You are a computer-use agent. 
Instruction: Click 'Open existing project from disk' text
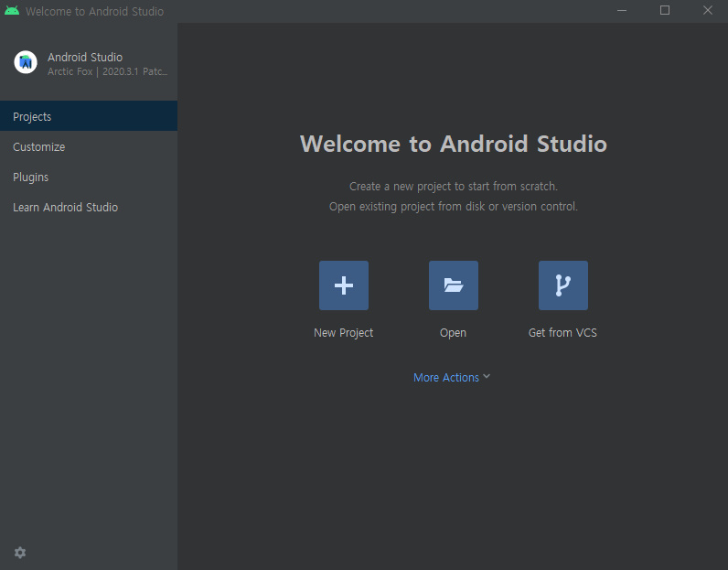click(x=454, y=206)
